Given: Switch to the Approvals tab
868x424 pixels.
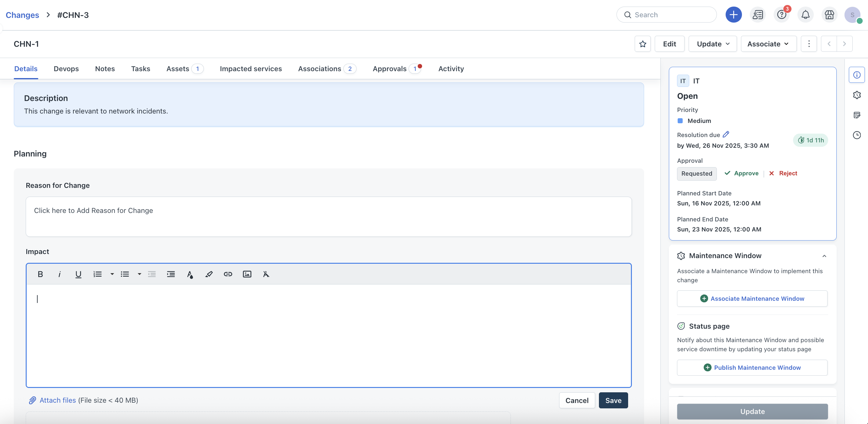Looking at the screenshot, I should pyautogui.click(x=389, y=69).
